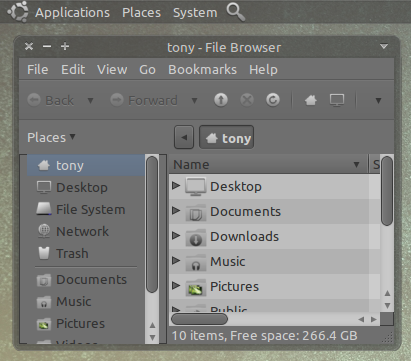Open window menu arrow in title bar
This screenshot has width=411, height=361.
pyautogui.click(x=384, y=46)
